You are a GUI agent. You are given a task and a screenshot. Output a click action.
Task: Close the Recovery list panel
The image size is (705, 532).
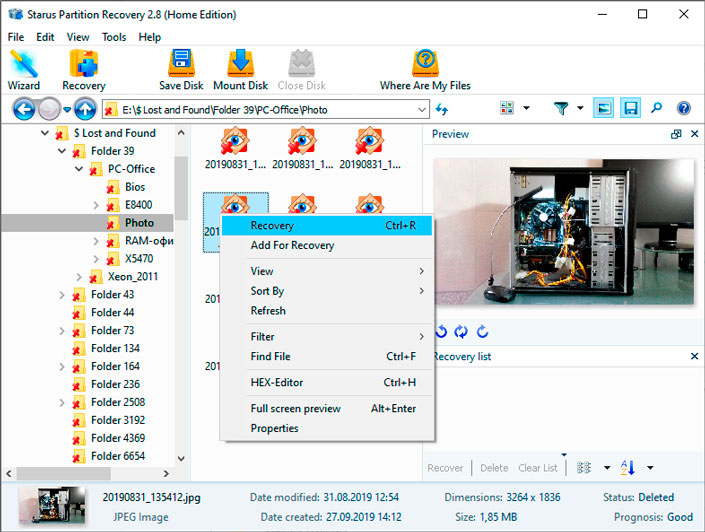(695, 356)
